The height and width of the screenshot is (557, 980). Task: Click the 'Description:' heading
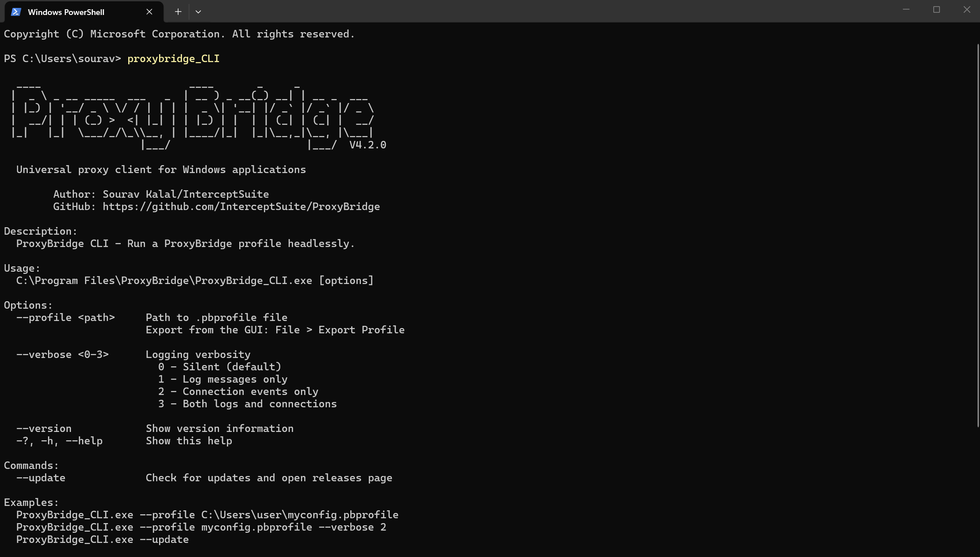pos(41,231)
